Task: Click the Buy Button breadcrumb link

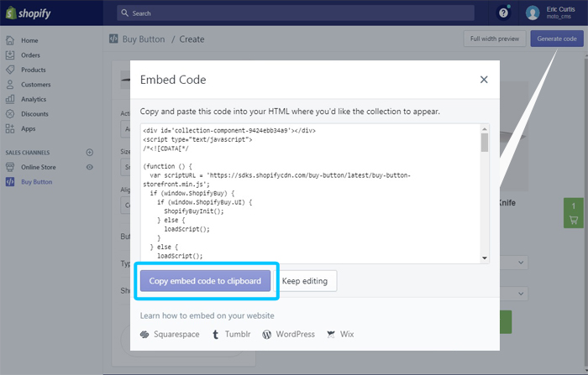Action: click(144, 39)
